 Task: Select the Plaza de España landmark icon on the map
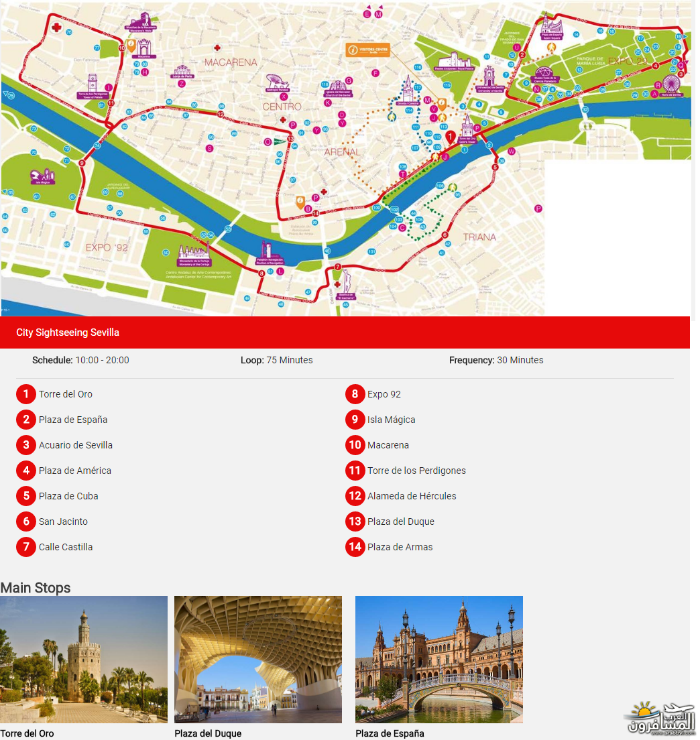tap(551, 25)
